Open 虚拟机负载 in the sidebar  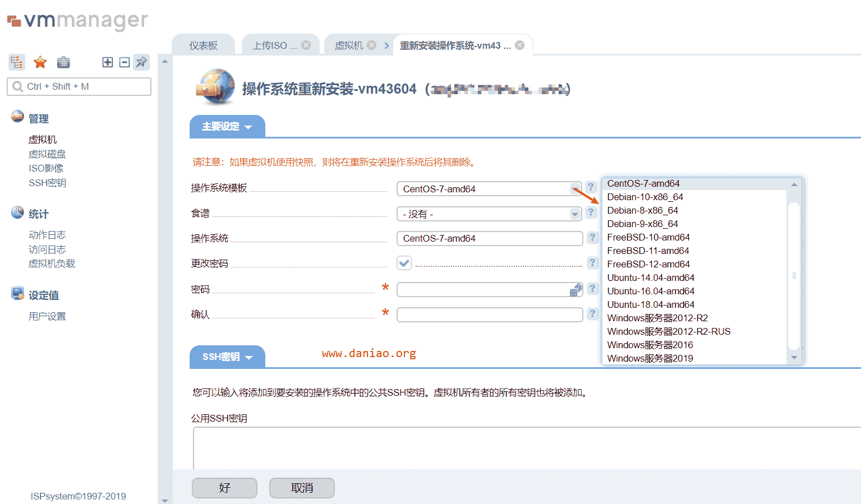pyautogui.click(x=52, y=263)
